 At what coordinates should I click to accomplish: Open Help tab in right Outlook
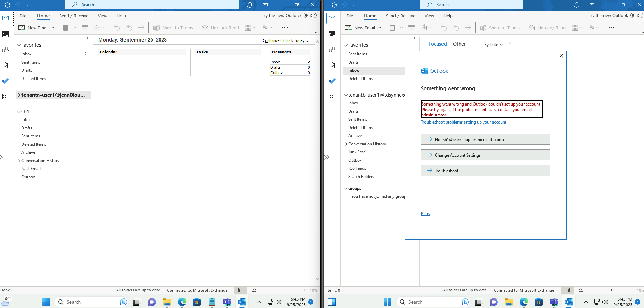point(448,16)
